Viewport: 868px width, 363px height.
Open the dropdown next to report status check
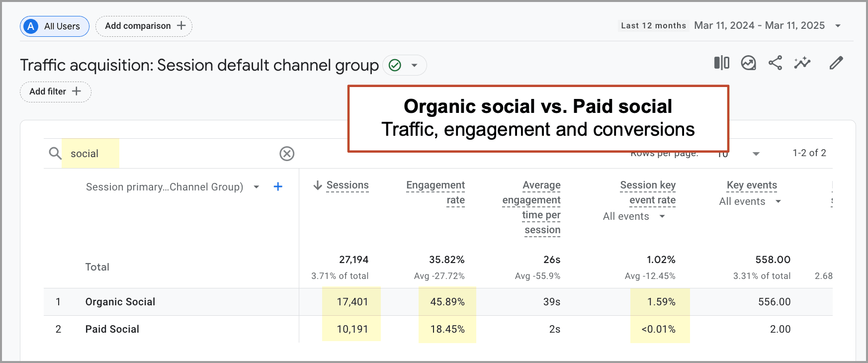(x=414, y=65)
